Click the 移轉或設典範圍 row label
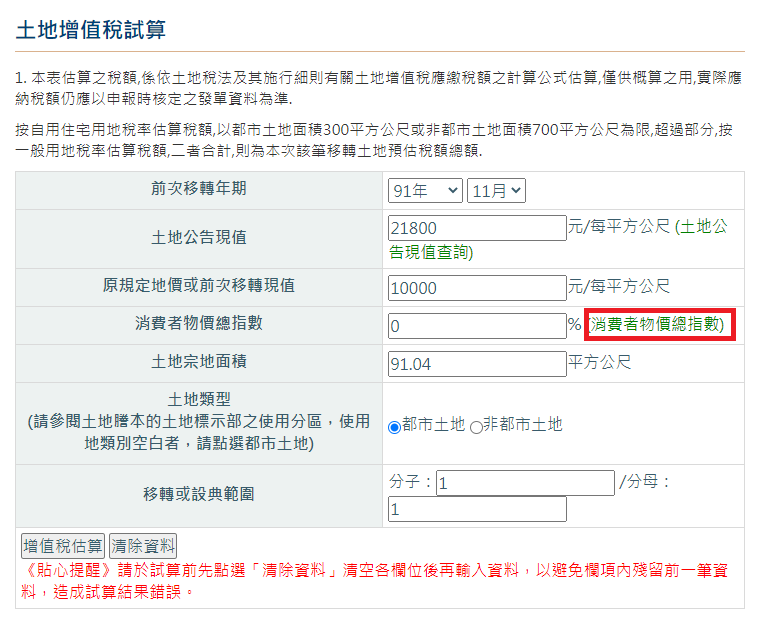 point(199,493)
